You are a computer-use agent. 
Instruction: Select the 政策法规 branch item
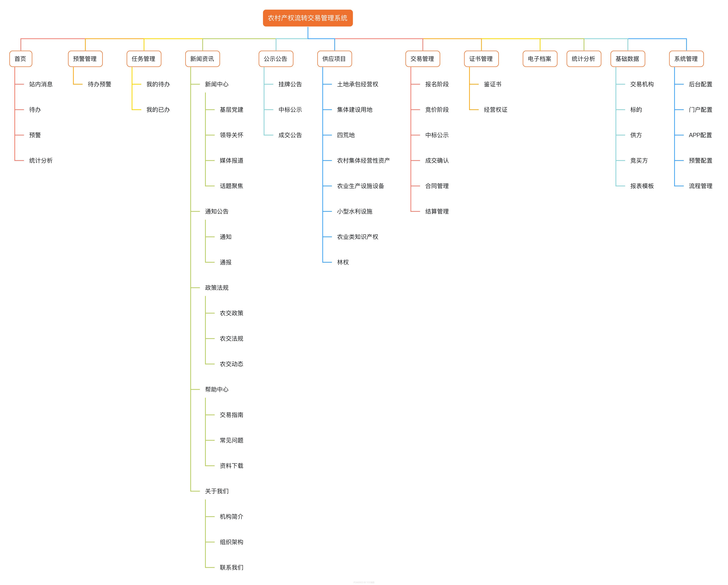(216, 288)
